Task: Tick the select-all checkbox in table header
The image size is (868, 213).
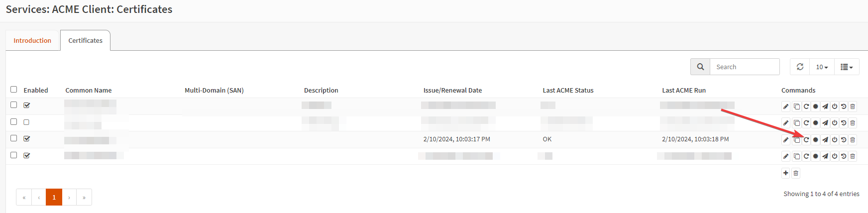Action: tap(14, 90)
